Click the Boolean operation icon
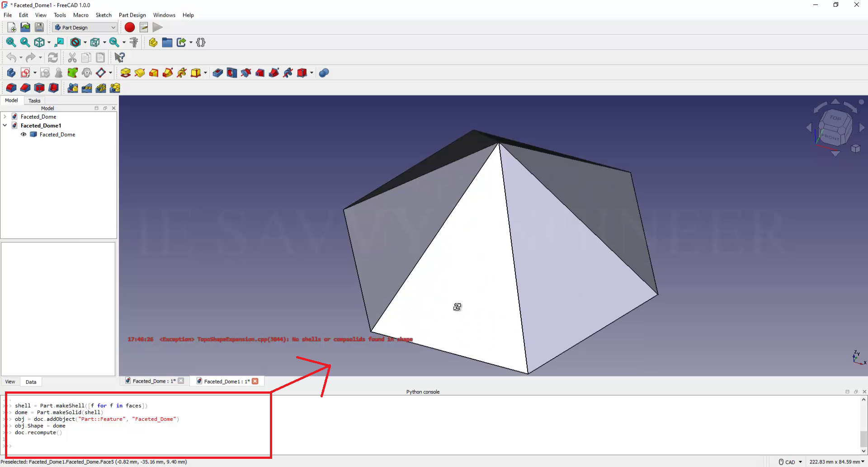The width and height of the screenshot is (868, 467). (324, 73)
